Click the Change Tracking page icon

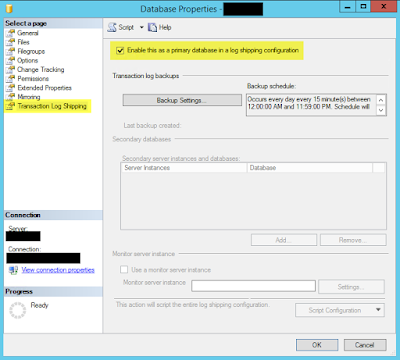[x=11, y=70]
